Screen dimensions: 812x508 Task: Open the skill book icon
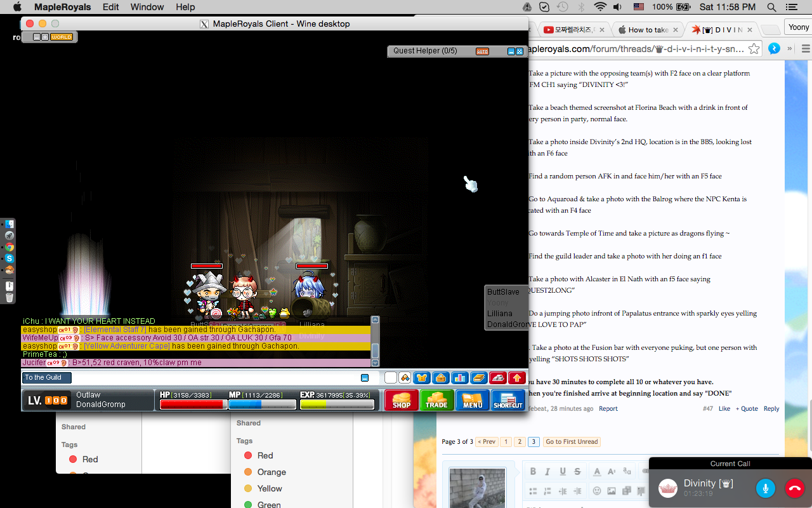479,378
